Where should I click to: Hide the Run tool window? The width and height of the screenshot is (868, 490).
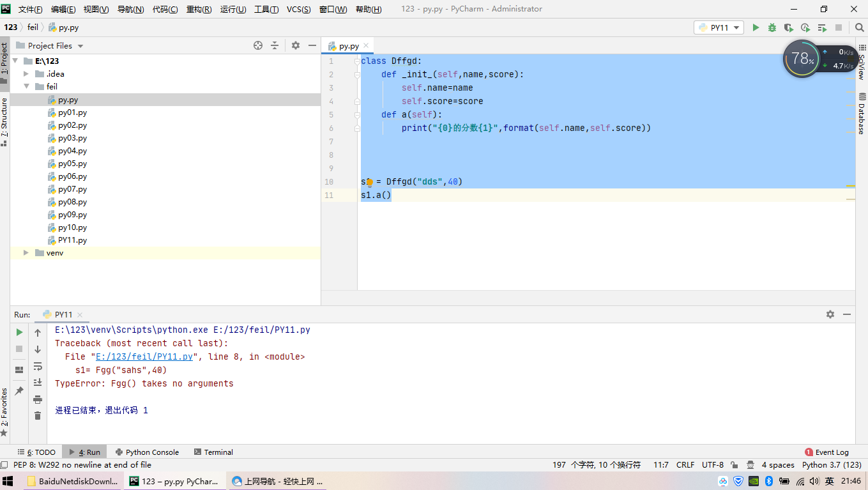coord(847,314)
